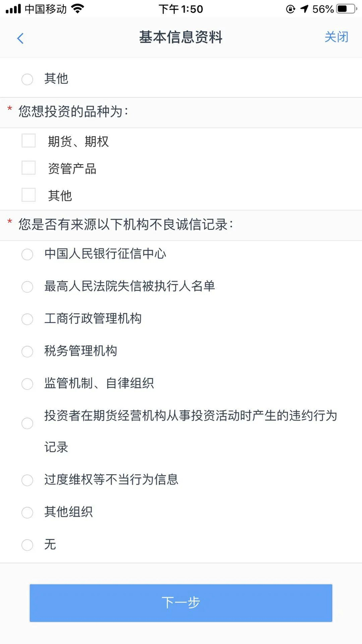Screen dimensions: 362x644
Task: Select 中国人民银行征信中心 radio option
Action: point(27,255)
